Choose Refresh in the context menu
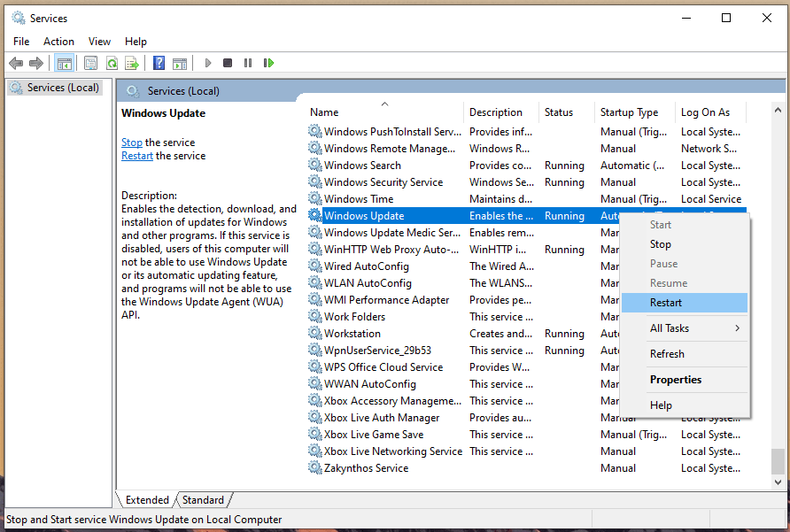 coord(685,354)
